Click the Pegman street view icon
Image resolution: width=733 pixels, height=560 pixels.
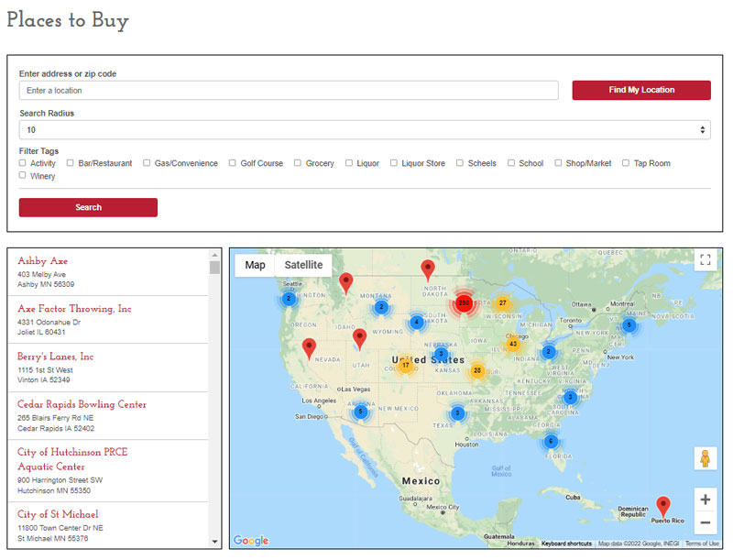705,457
